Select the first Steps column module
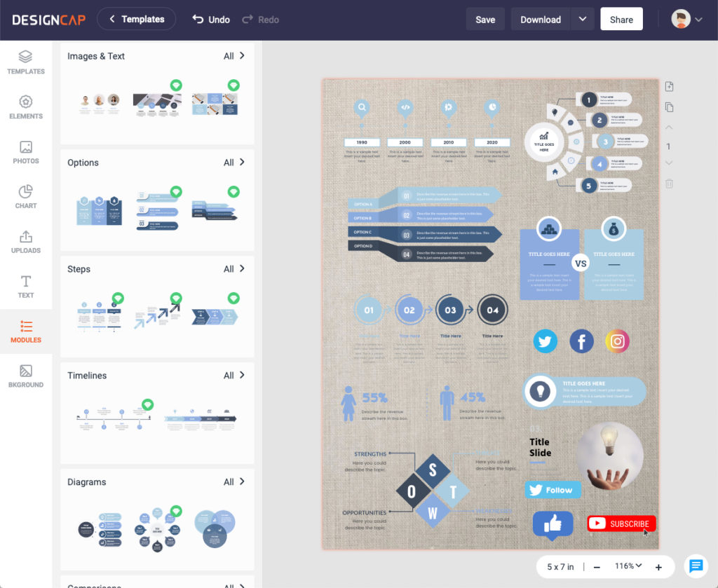This screenshot has width=718, height=588. [x=100, y=317]
